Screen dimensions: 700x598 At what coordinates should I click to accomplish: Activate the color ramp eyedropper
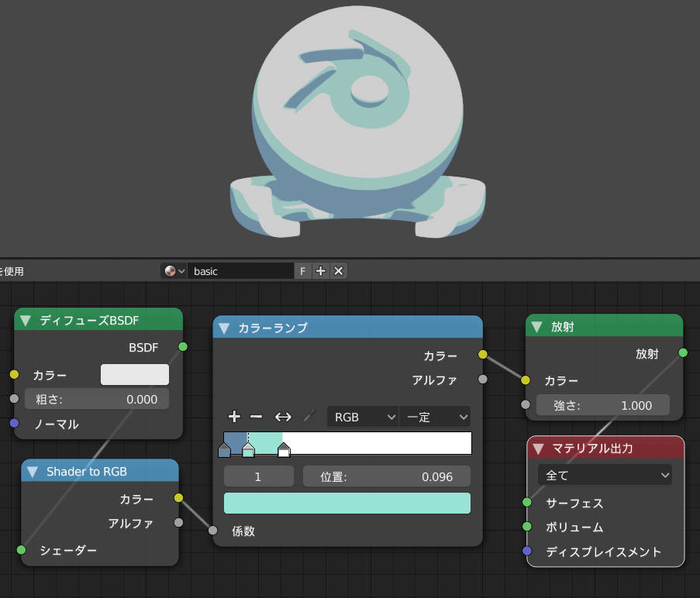[309, 416]
